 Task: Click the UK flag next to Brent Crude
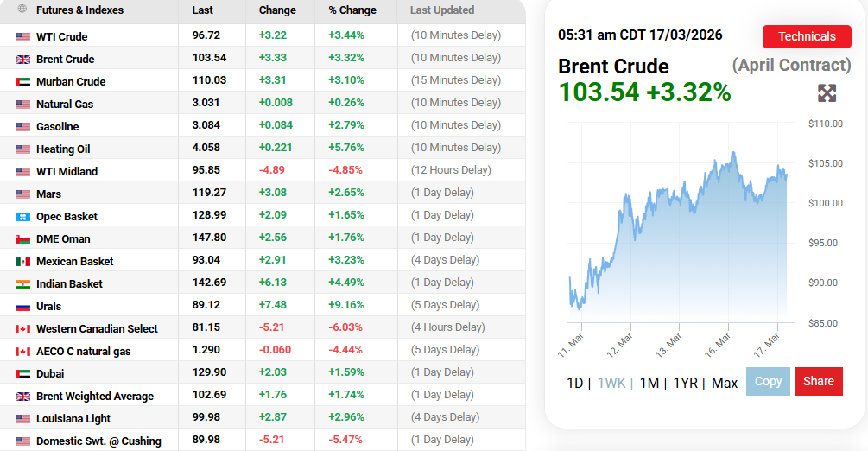[22, 60]
